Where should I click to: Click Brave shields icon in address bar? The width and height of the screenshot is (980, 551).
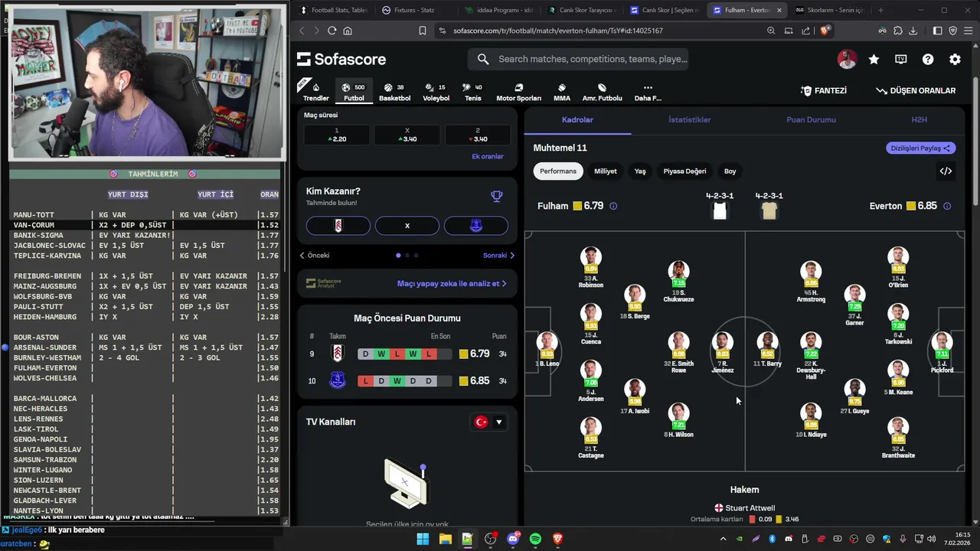coord(825,31)
